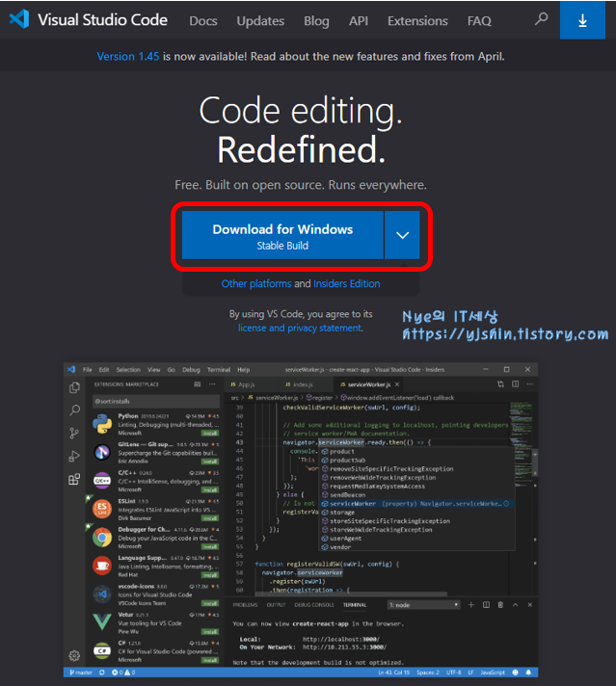The height and width of the screenshot is (686, 616).
Task: Close the serviceWorker.js tab
Action: [x=397, y=384]
